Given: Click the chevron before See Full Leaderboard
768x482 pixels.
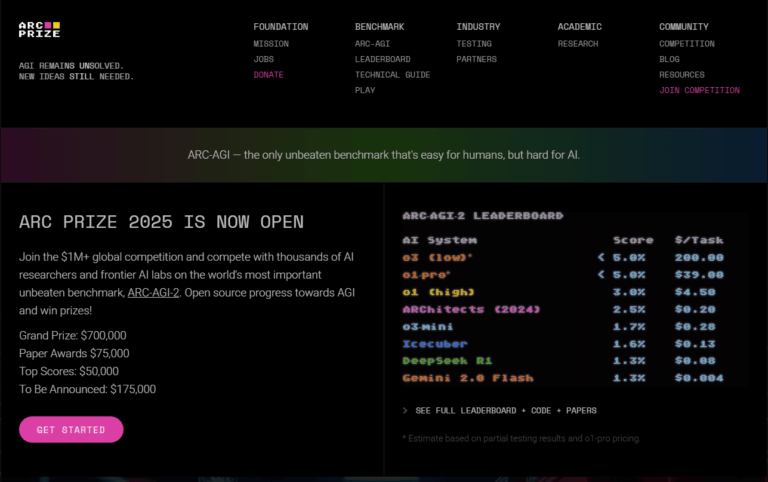Looking at the screenshot, I should click(405, 410).
